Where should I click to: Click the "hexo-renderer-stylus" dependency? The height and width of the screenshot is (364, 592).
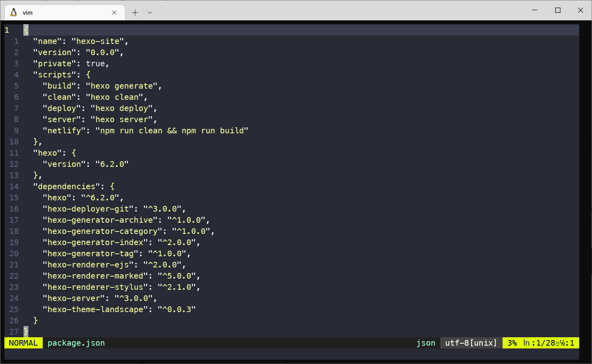point(95,287)
